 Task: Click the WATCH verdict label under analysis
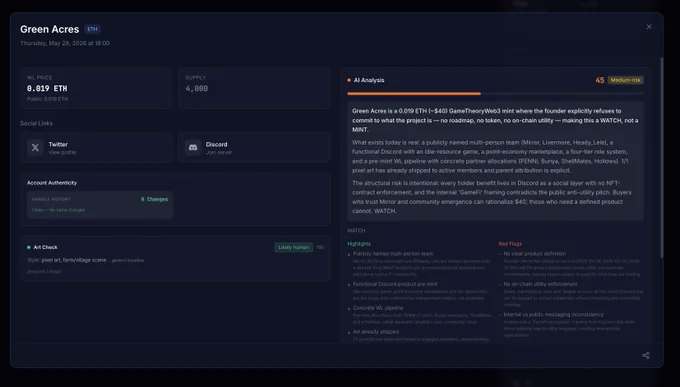(x=356, y=231)
